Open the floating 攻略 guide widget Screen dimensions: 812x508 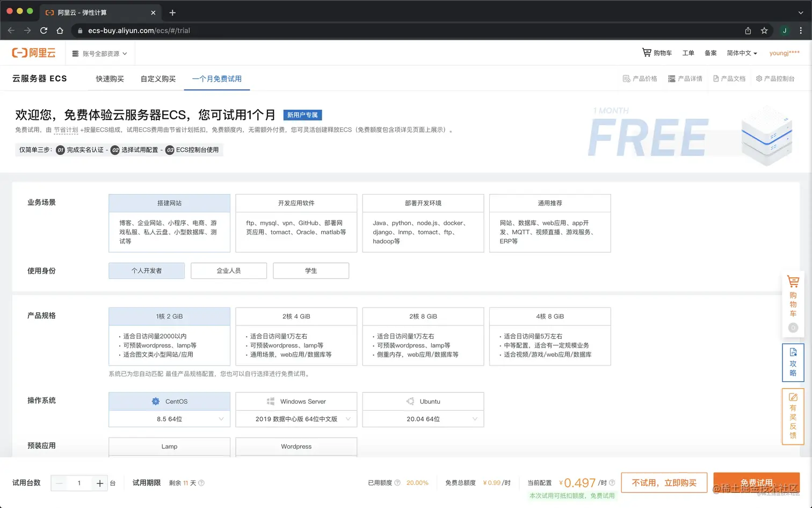pos(793,362)
